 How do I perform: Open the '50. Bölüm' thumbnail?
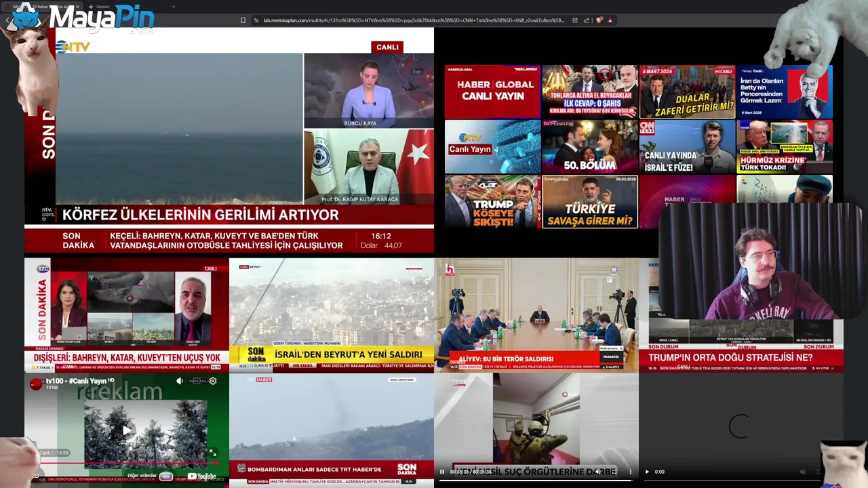(590, 146)
